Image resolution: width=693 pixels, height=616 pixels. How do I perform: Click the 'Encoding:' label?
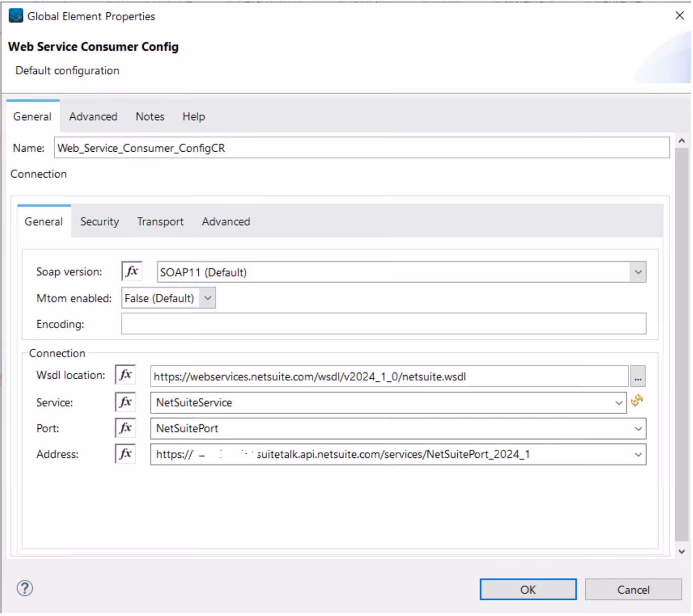[60, 324]
